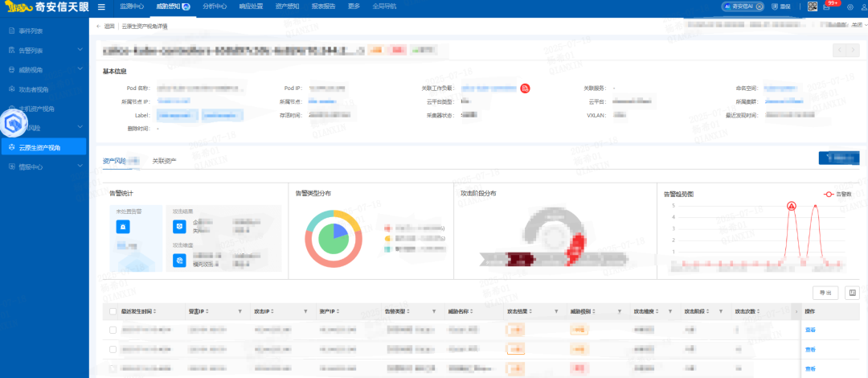
Task: Open 分析中心 in top navigation
Action: pos(215,6)
